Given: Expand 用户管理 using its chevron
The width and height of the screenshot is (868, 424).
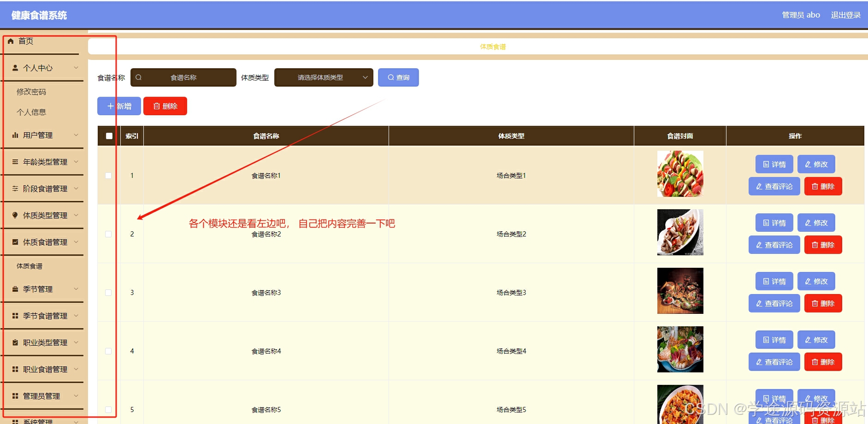Looking at the screenshot, I should tap(76, 135).
